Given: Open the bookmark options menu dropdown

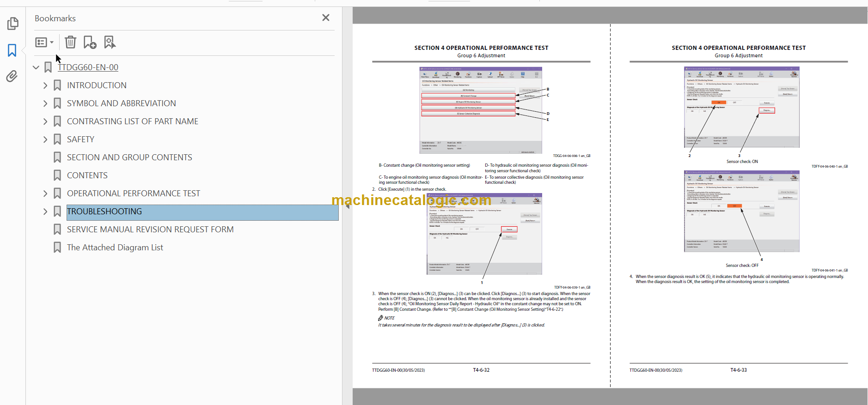Looking at the screenshot, I should 44,42.
